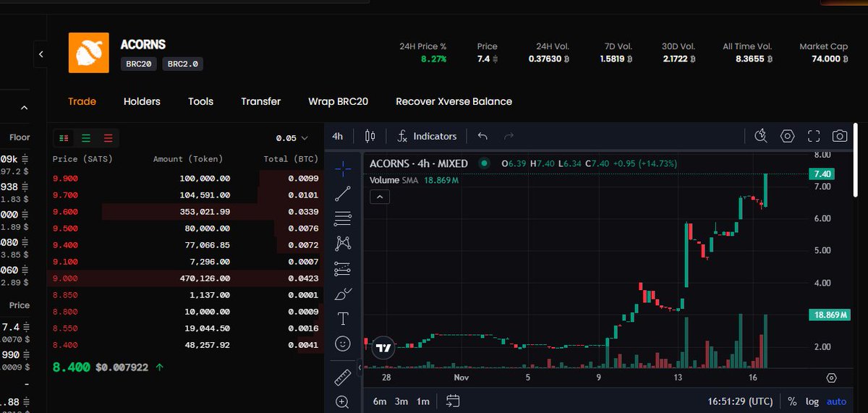This screenshot has width=868, height=413.
Task: Activate the zoom in tool
Action: 343,401
